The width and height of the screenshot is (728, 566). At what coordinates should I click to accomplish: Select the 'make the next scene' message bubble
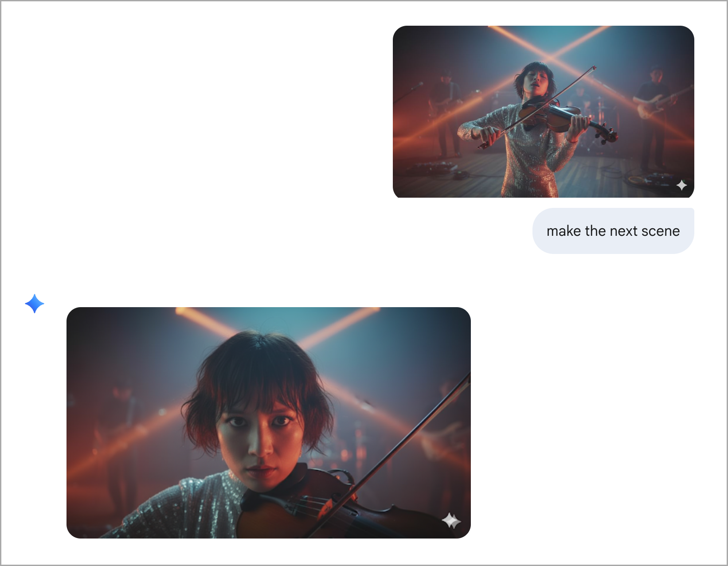[613, 231]
